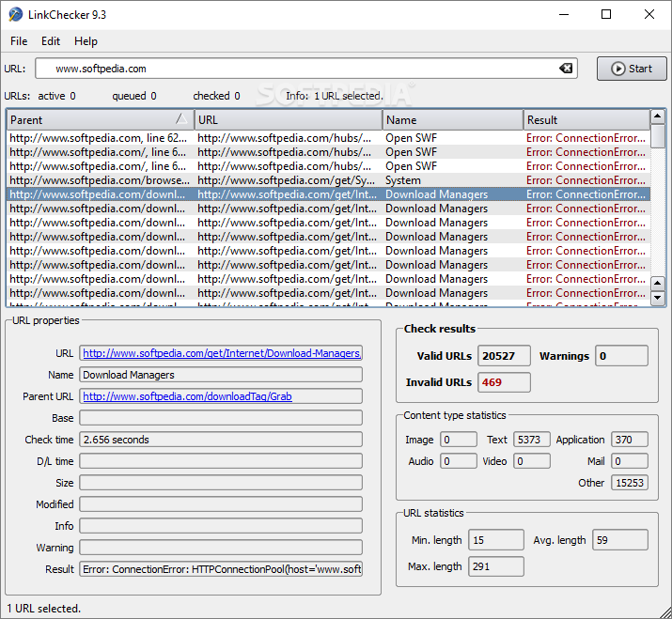Click the Other count 15253

click(630, 483)
